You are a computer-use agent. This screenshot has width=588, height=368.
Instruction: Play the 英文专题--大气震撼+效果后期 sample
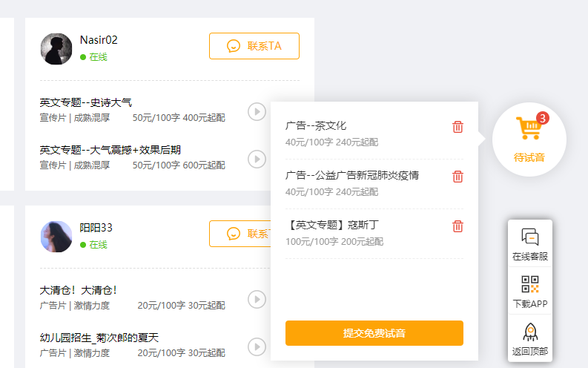click(257, 159)
